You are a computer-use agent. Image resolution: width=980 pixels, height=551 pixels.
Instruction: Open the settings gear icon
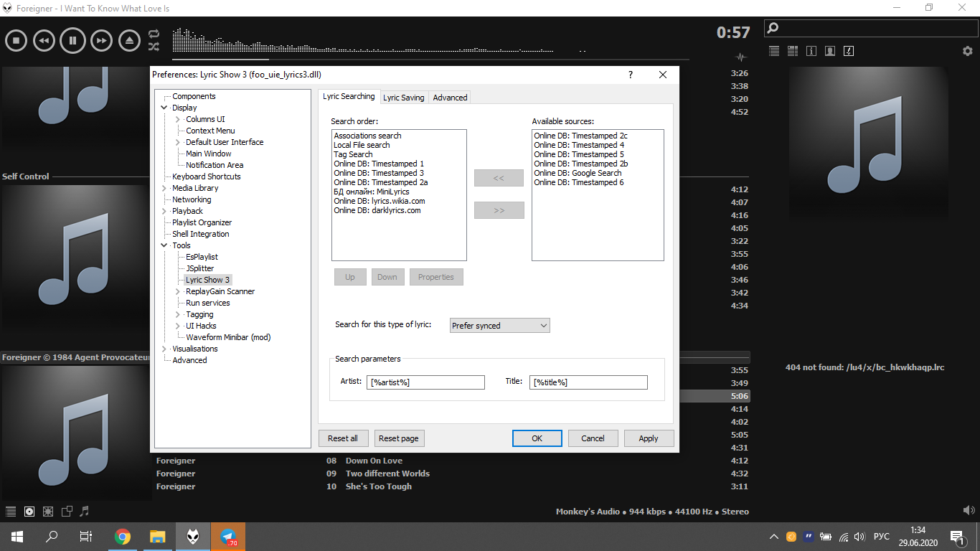point(967,51)
